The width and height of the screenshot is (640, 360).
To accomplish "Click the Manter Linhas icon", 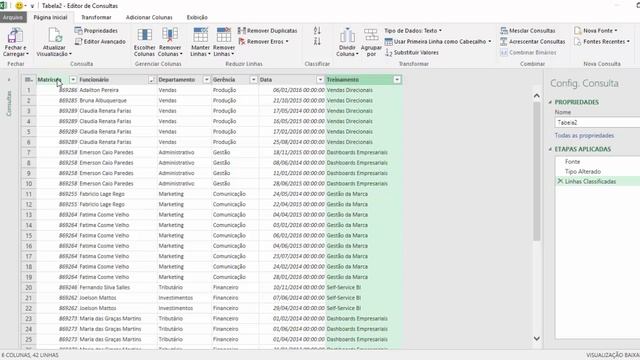I will click(x=200, y=36).
